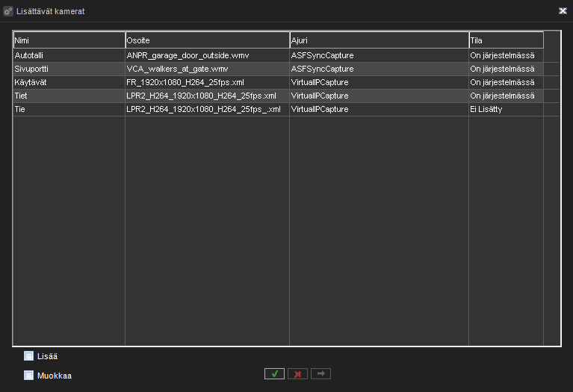Screen dimensions: 573x392
Task: Select the Sivuportti camera row
Action: [69, 69]
